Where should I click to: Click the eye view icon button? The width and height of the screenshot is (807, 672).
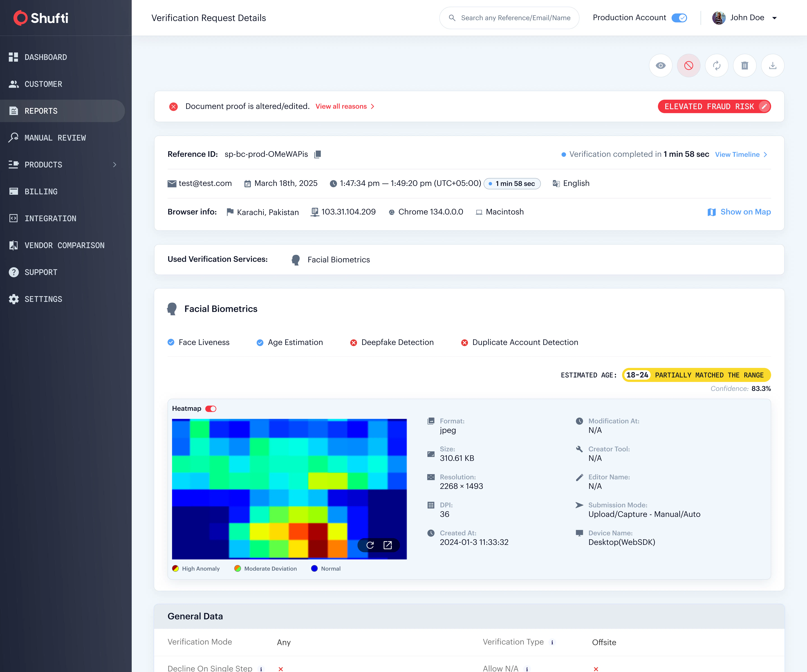[x=661, y=66]
